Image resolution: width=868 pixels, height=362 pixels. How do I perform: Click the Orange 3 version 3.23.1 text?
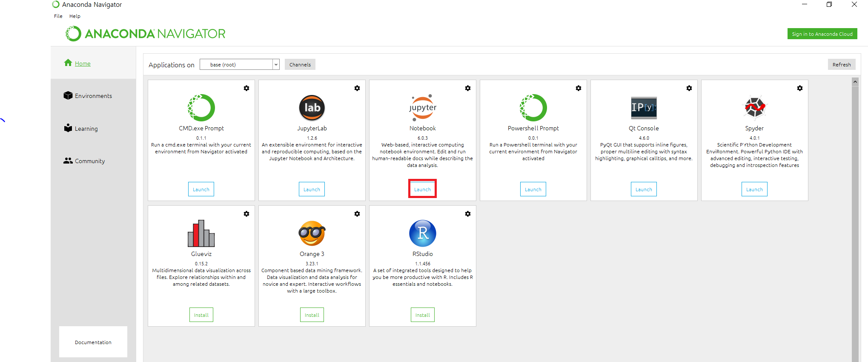(312, 264)
